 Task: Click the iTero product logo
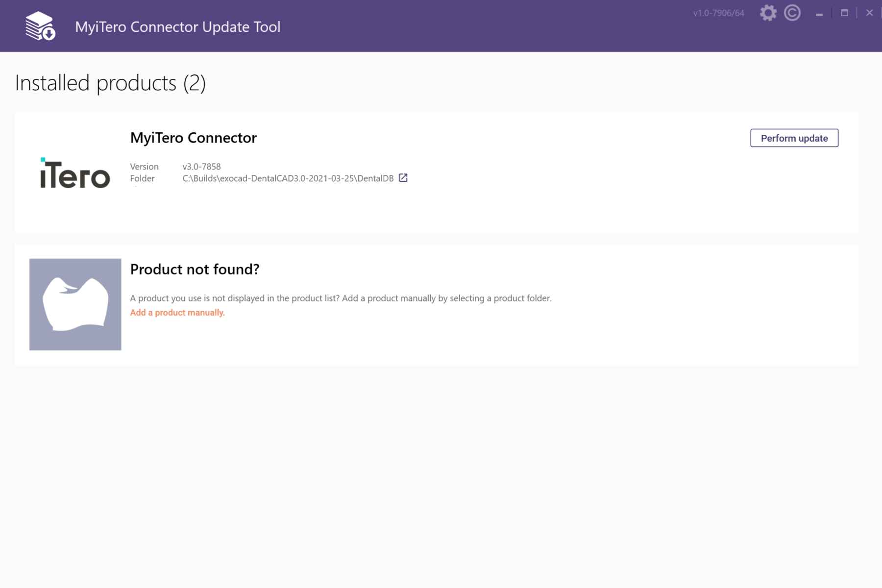coord(75,173)
